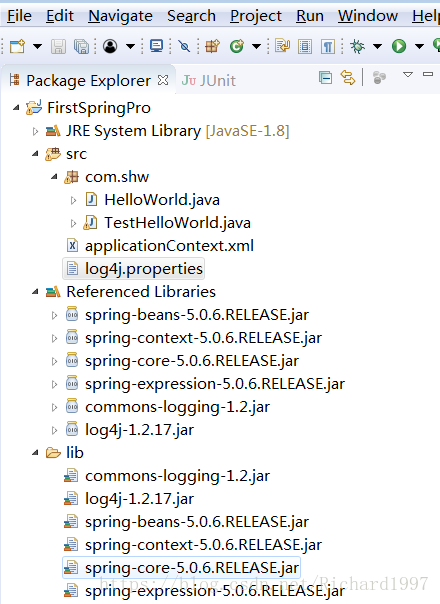440x604 pixels.
Task: Toggle Show Whitespace Characters icon
Action: 327,47
